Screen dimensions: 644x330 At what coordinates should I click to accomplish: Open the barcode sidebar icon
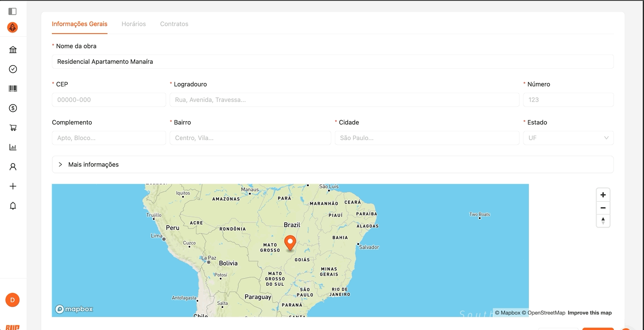pyautogui.click(x=13, y=89)
